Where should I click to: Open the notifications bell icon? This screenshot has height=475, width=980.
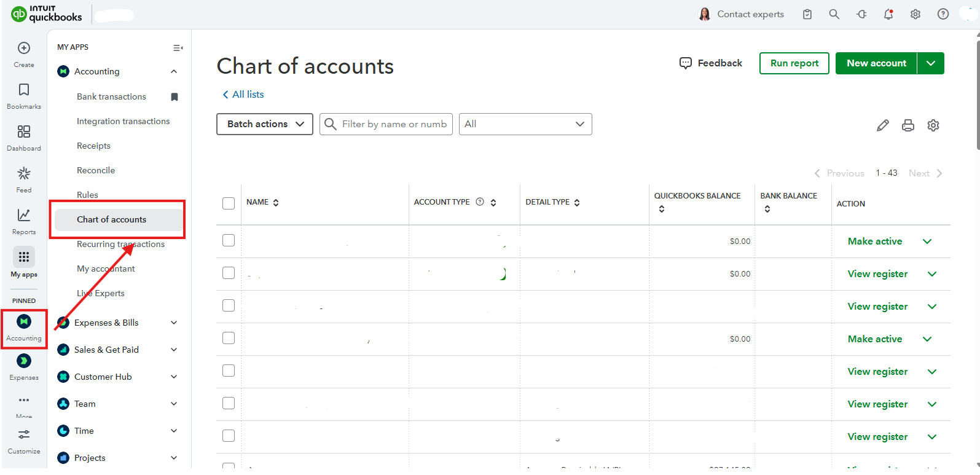pos(888,14)
